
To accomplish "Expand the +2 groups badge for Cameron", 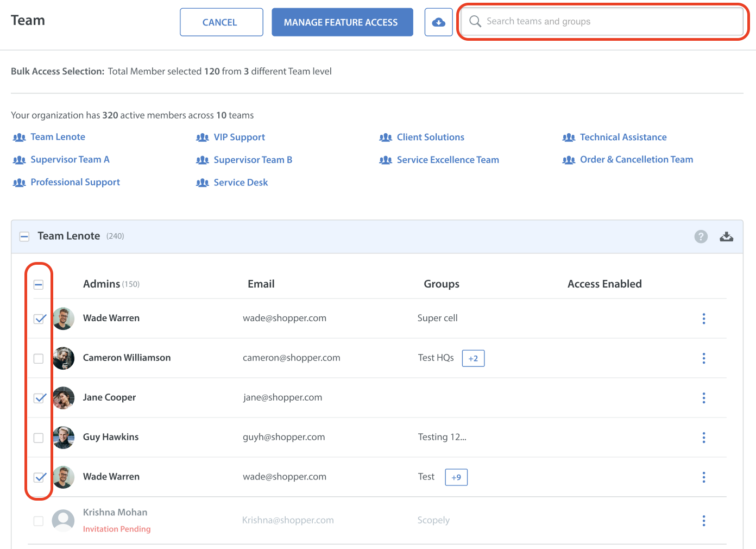I will click(x=473, y=359).
